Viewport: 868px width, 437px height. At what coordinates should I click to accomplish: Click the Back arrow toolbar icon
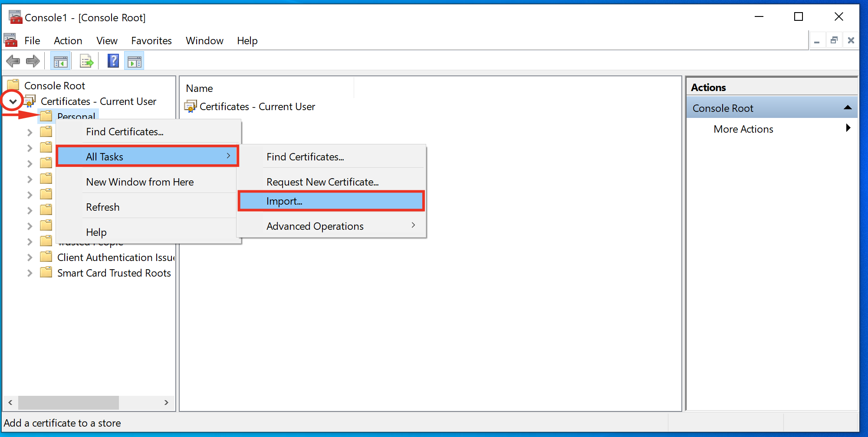click(x=13, y=61)
